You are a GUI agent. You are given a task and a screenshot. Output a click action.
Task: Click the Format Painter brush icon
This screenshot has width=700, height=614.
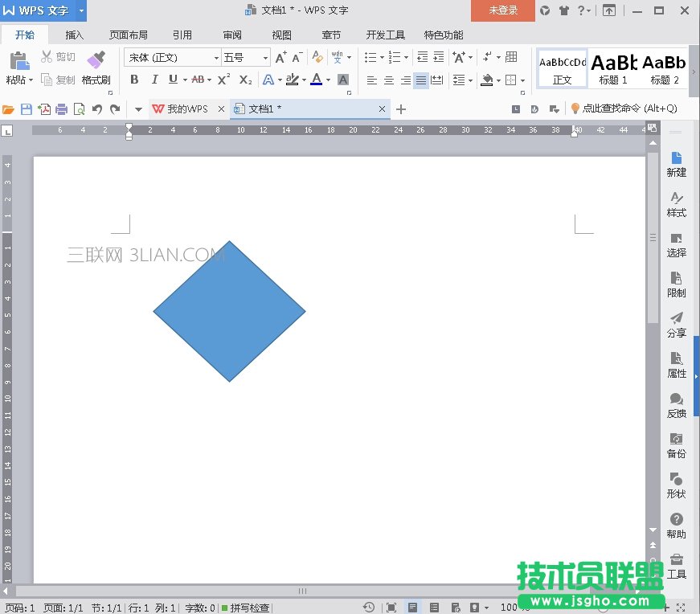pyautogui.click(x=96, y=61)
